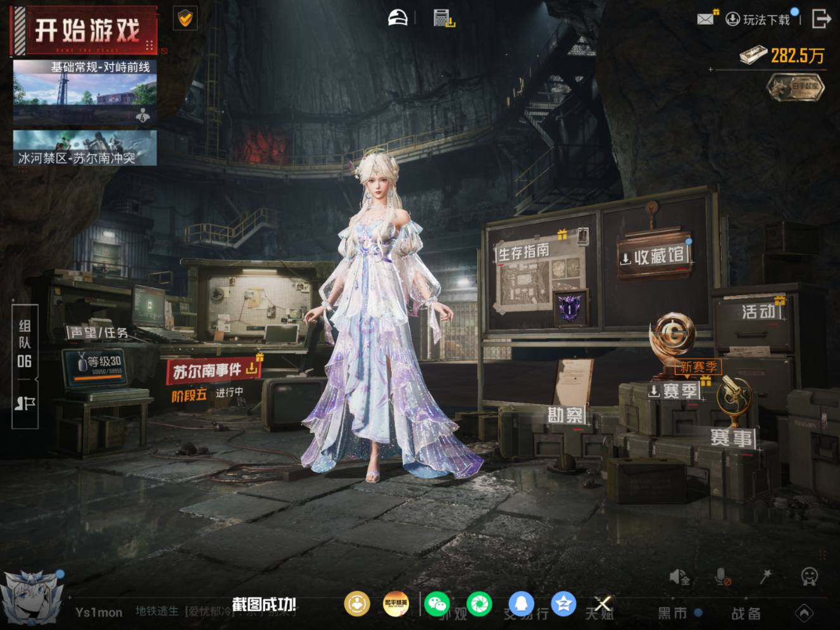Image resolution: width=840 pixels, height=630 pixels.
Task: Tap the squad size 4 player icon
Action: pyautogui.click(x=143, y=115)
